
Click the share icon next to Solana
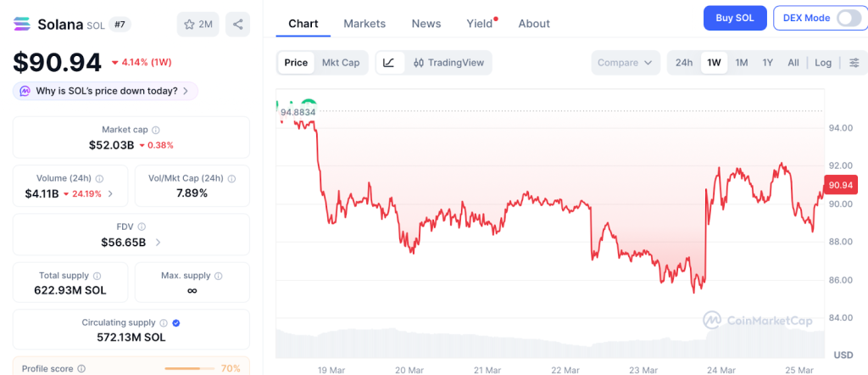coord(238,25)
